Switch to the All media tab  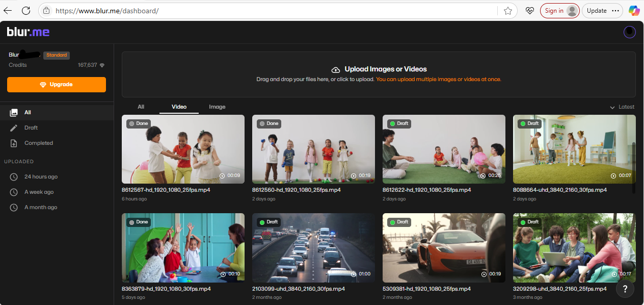pyautogui.click(x=141, y=107)
